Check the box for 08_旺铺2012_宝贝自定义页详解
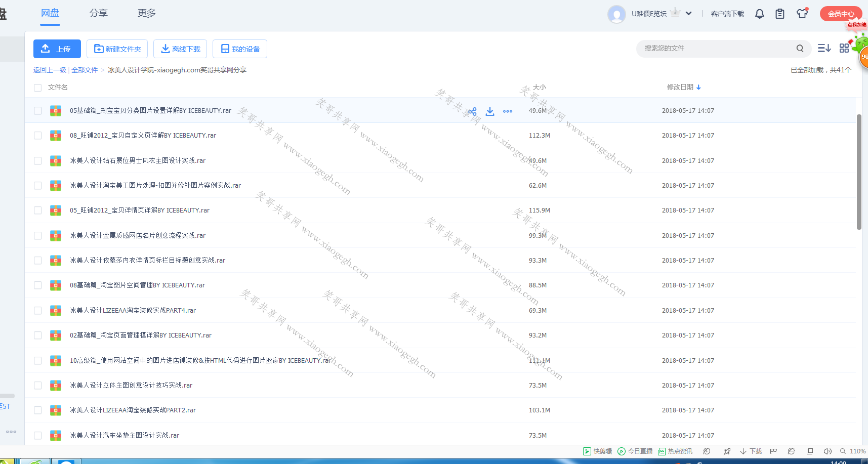The height and width of the screenshot is (464, 868). [x=37, y=136]
